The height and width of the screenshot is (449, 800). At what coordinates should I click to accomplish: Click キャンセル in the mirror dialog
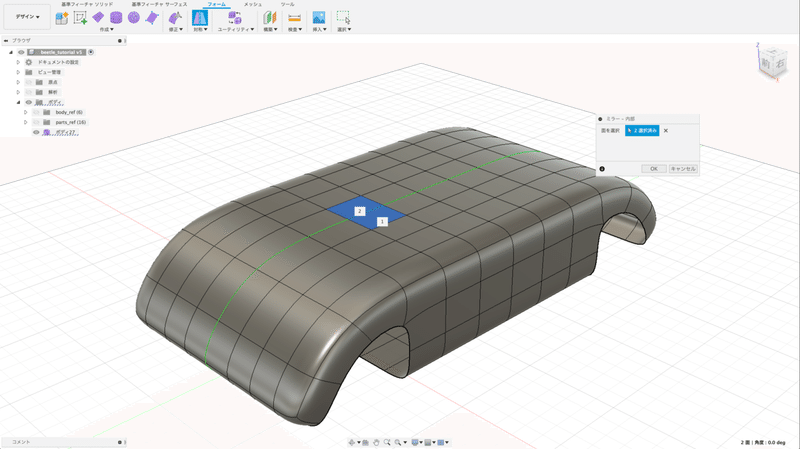coord(683,169)
